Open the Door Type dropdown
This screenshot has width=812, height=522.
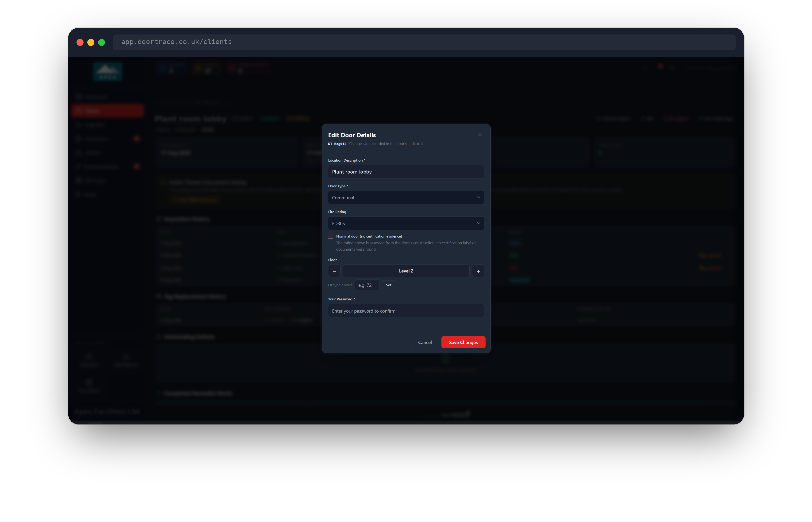[406, 197]
